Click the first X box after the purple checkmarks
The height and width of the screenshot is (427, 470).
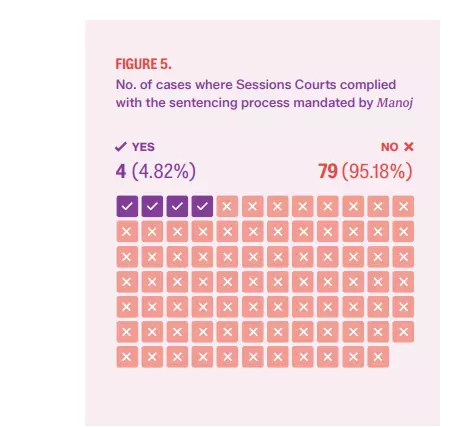point(227,206)
